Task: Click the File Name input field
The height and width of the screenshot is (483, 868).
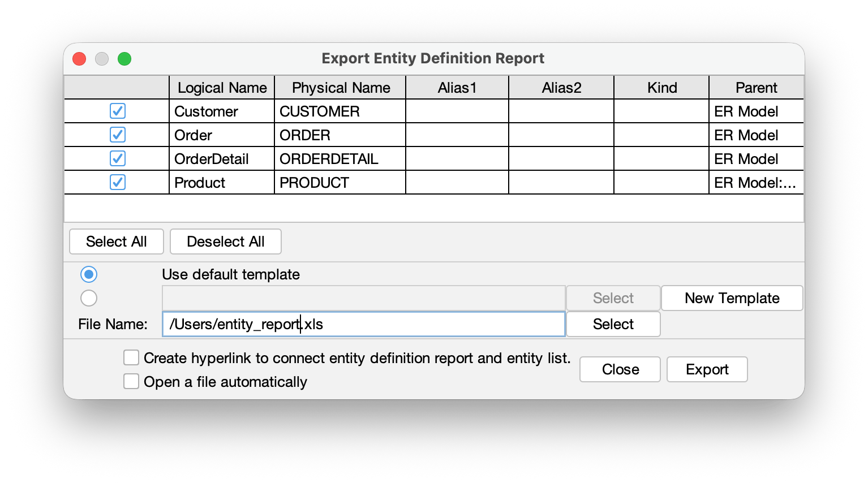Action: pyautogui.click(x=364, y=324)
